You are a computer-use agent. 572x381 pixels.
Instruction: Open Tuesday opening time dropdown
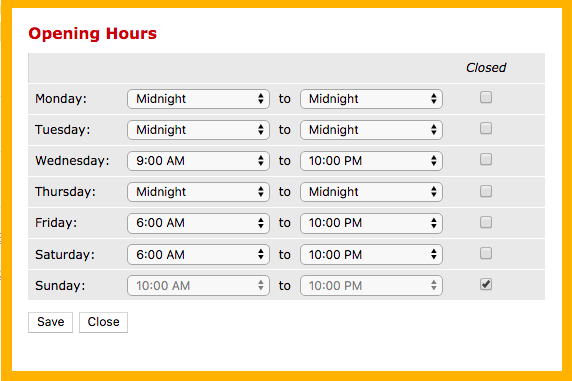(198, 130)
